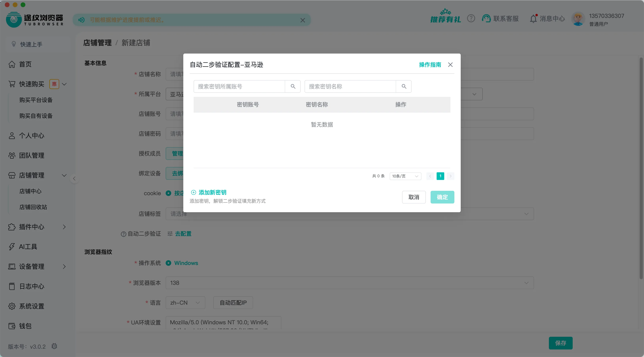
Task: Click the bug report icon beside version v3.0.2
Action: [x=54, y=346]
